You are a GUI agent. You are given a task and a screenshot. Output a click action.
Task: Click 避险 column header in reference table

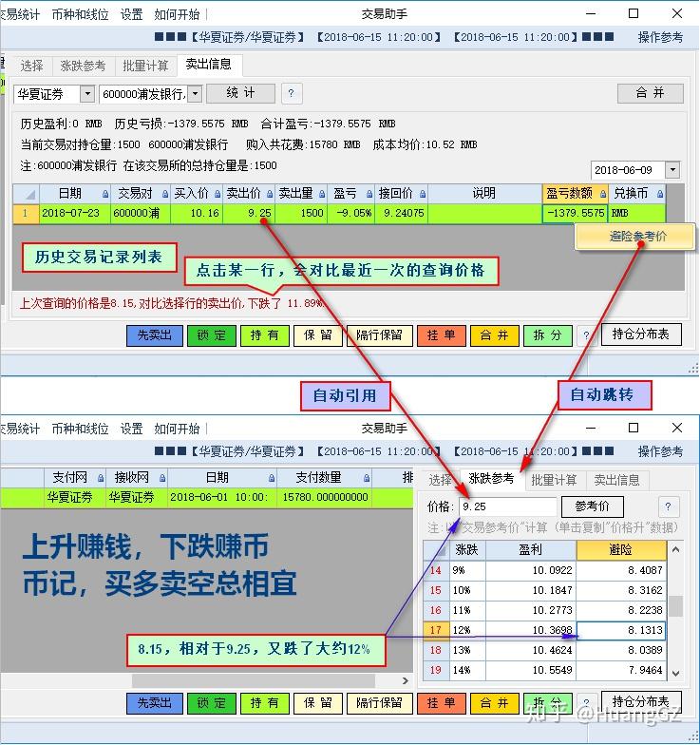click(x=621, y=550)
